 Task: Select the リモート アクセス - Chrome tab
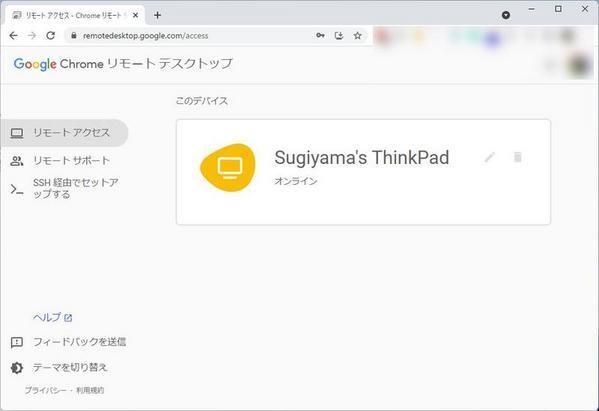pos(75,15)
